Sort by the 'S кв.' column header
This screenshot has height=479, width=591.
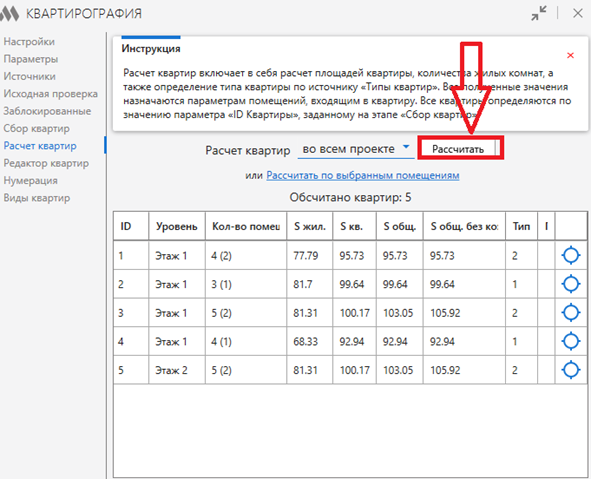point(354,226)
